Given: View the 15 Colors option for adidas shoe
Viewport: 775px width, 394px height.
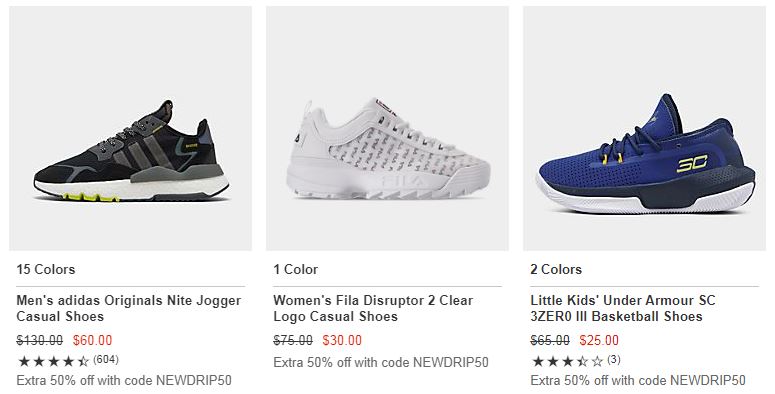Looking at the screenshot, I should coord(45,269).
